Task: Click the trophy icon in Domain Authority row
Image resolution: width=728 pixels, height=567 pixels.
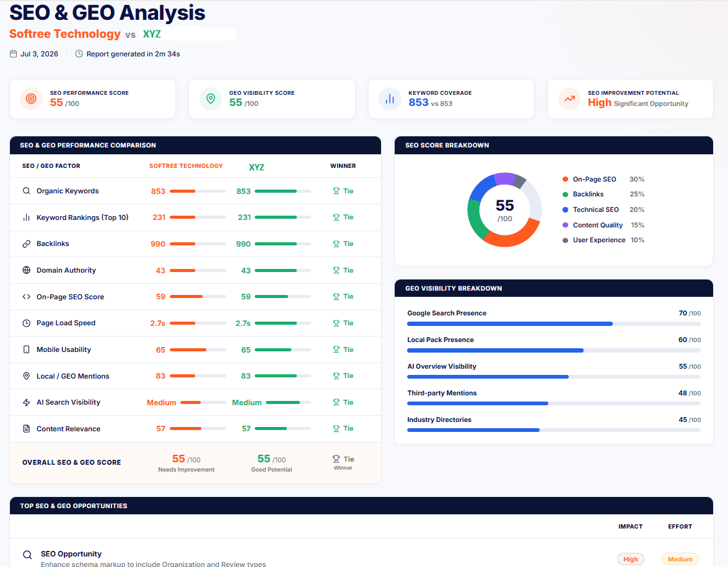Action: pos(336,270)
